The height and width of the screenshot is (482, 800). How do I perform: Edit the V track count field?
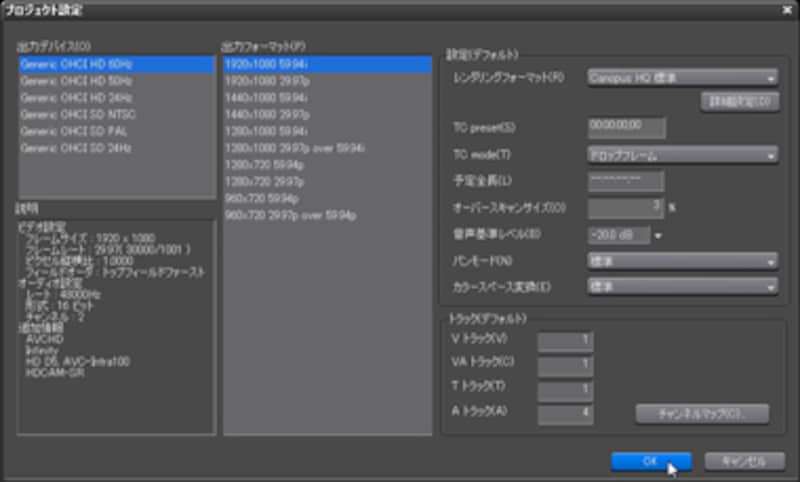coord(565,341)
